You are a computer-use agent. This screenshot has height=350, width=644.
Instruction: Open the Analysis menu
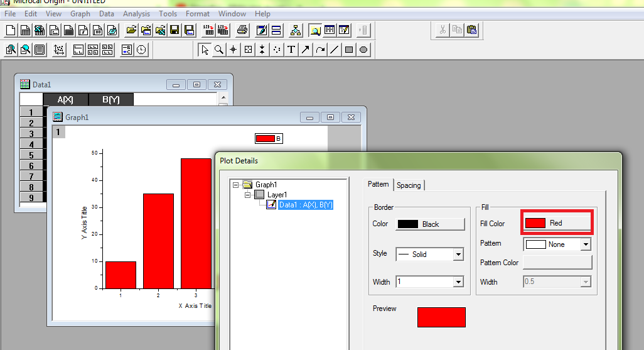point(136,13)
